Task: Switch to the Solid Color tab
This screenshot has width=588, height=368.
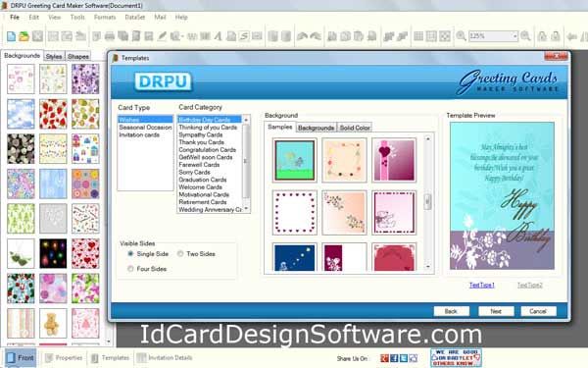Action: (355, 128)
